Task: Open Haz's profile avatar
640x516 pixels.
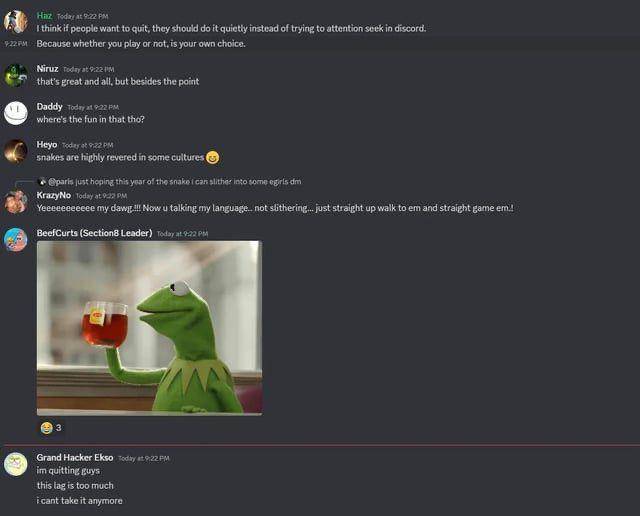Action: pos(16,22)
